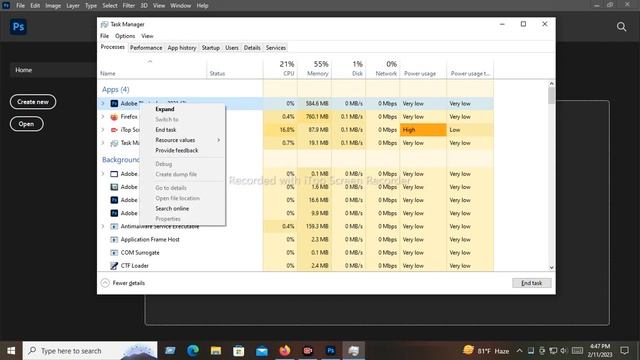The width and height of the screenshot is (640, 360).
Task: Open File Explorer from the taskbar
Action: coord(216,351)
